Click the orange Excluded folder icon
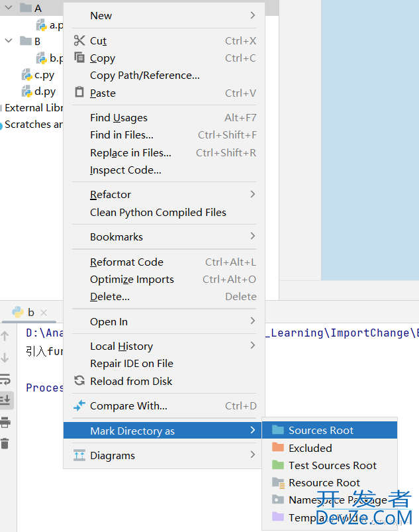The width and height of the screenshot is (419, 532). click(x=278, y=447)
